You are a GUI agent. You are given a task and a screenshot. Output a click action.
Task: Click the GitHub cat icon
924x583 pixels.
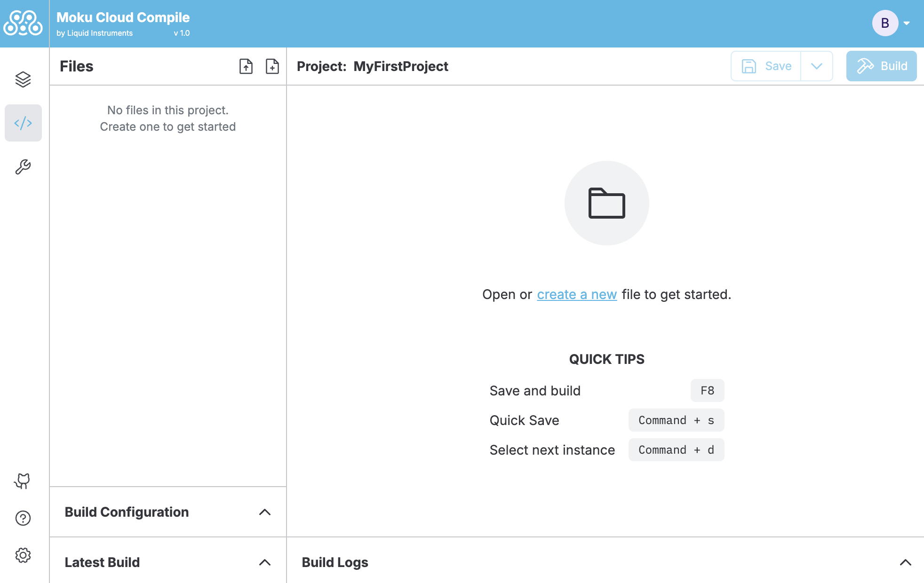[x=23, y=481]
